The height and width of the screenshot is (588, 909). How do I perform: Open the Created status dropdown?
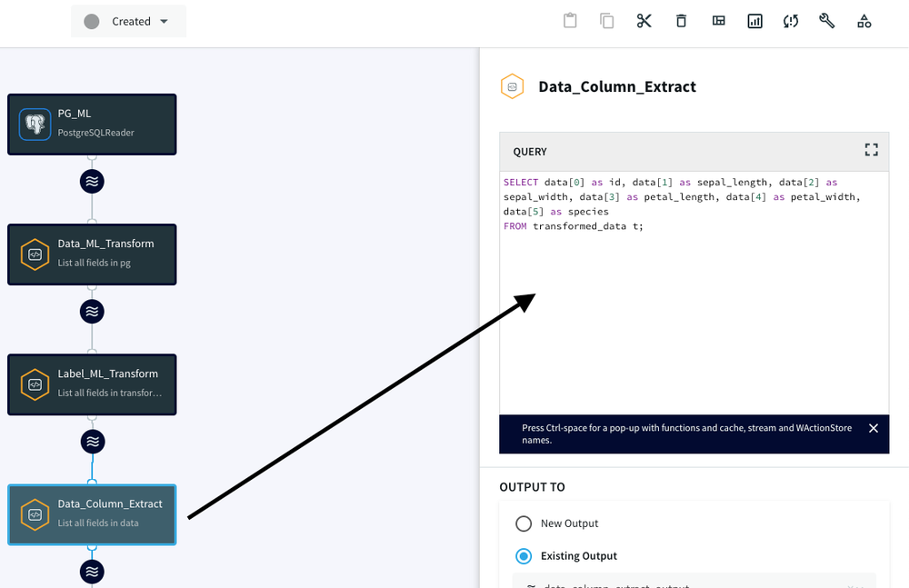[x=129, y=22]
